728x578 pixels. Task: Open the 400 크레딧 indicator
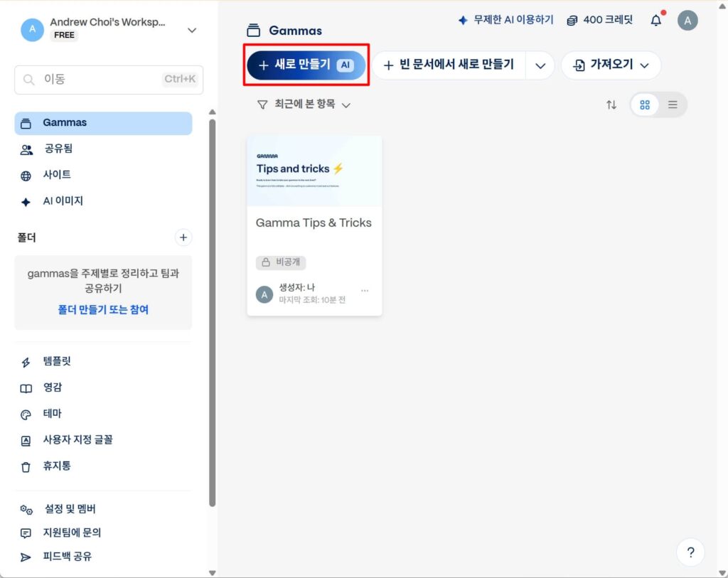(601, 20)
